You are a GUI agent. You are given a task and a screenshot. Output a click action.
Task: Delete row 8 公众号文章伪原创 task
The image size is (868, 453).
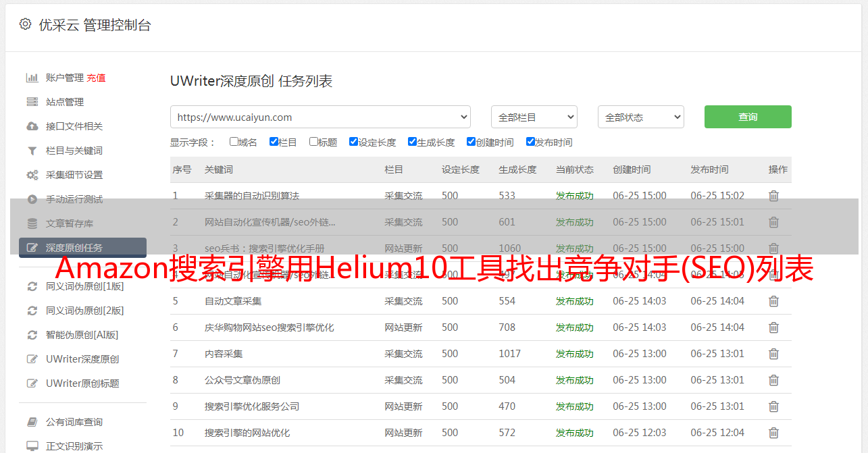(774, 380)
